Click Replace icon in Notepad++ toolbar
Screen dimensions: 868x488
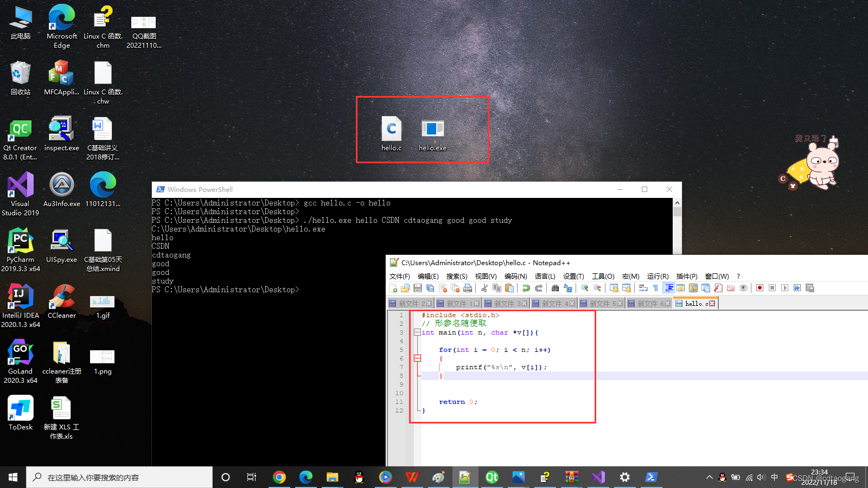(x=568, y=288)
